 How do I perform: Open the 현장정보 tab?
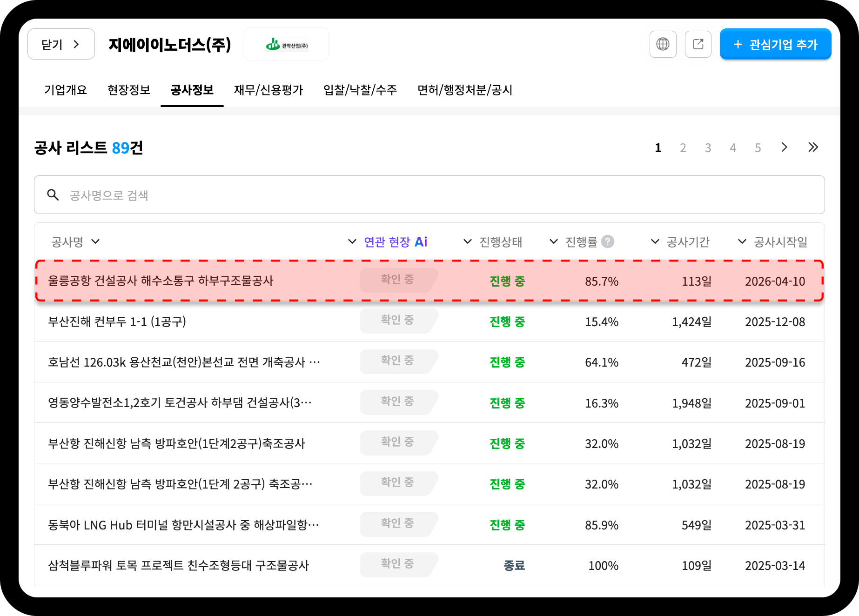tap(129, 90)
